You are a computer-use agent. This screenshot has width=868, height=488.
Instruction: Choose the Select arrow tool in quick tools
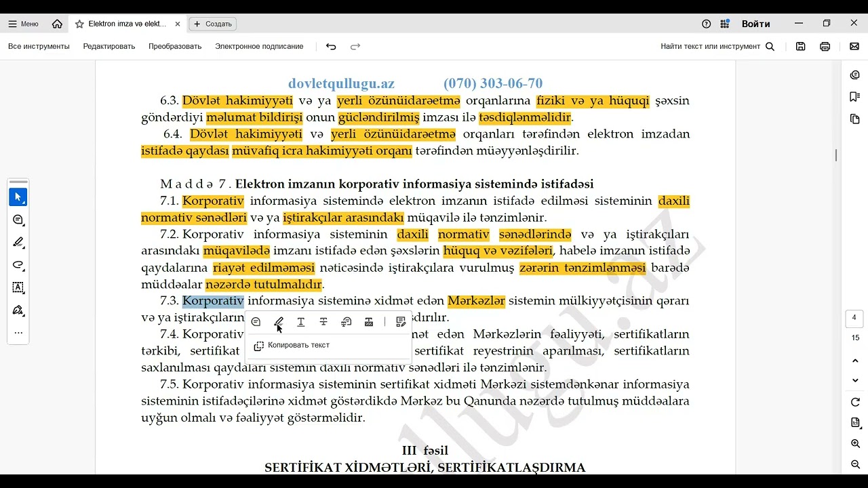coord(18,197)
